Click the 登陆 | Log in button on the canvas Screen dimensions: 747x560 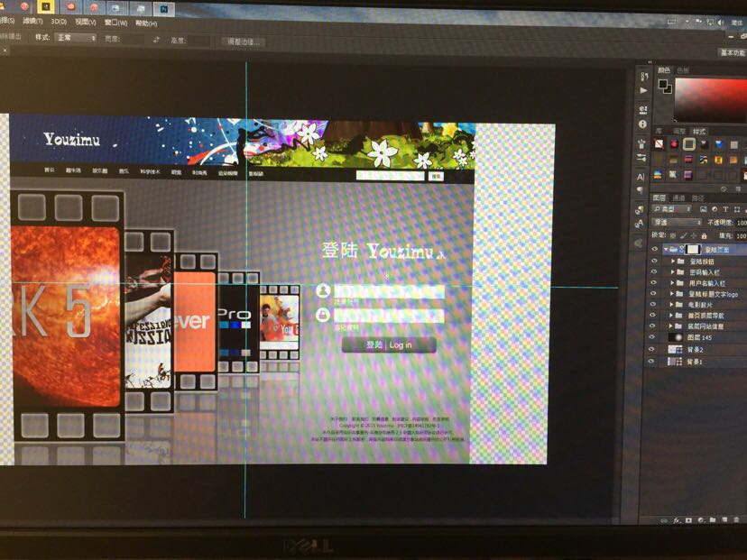(x=389, y=344)
